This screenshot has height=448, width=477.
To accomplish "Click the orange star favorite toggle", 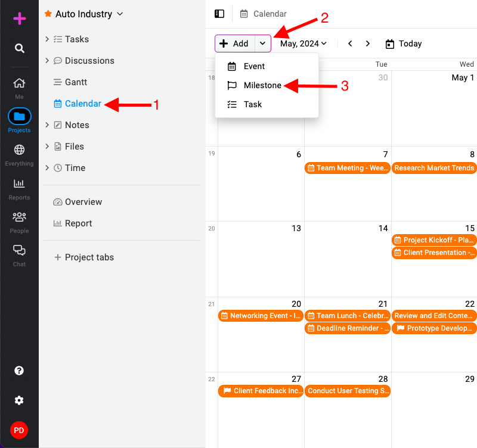I will point(48,13).
